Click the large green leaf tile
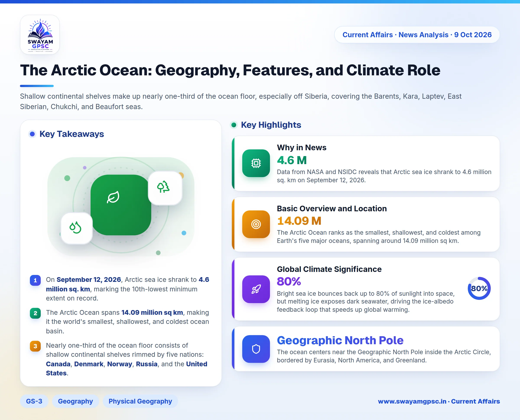This screenshot has height=420, width=520. coord(121,205)
